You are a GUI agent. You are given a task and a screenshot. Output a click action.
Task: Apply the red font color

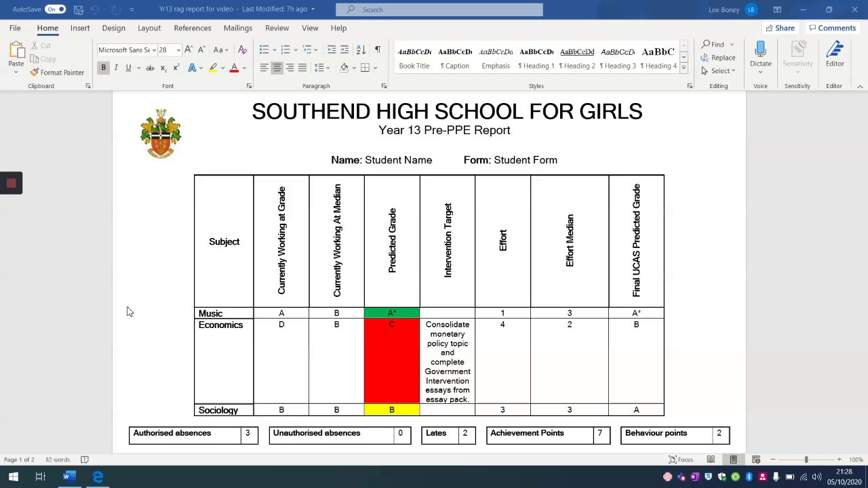click(x=234, y=68)
